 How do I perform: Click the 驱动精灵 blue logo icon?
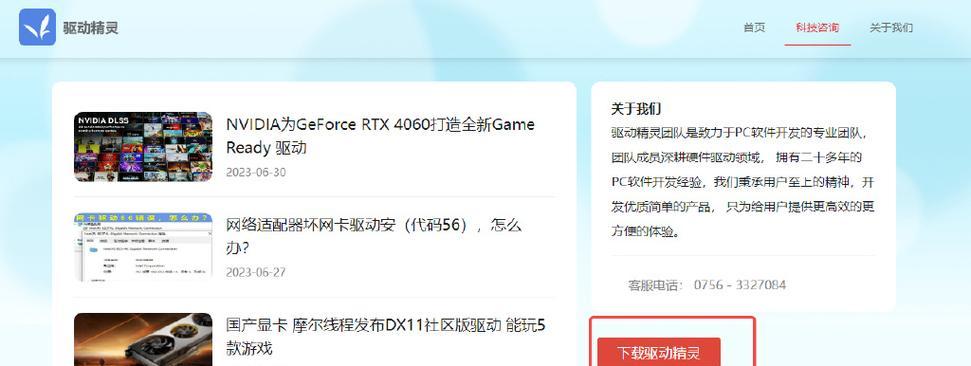pos(37,27)
